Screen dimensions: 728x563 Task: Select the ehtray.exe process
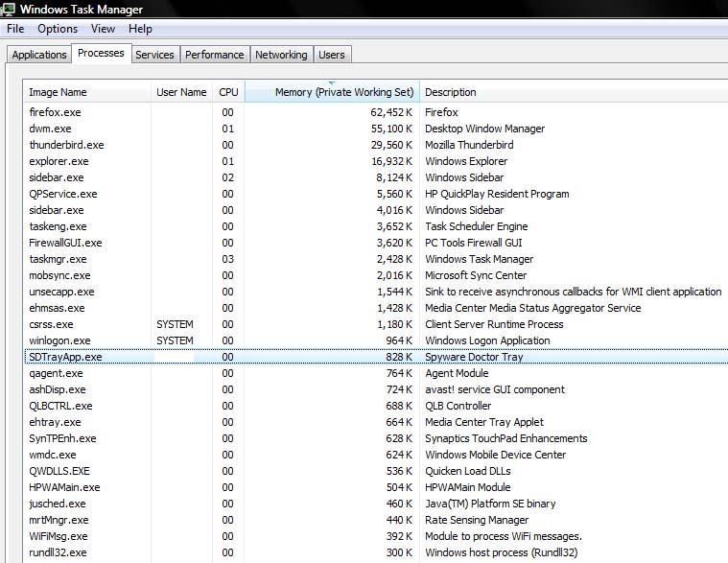(376, 422)
